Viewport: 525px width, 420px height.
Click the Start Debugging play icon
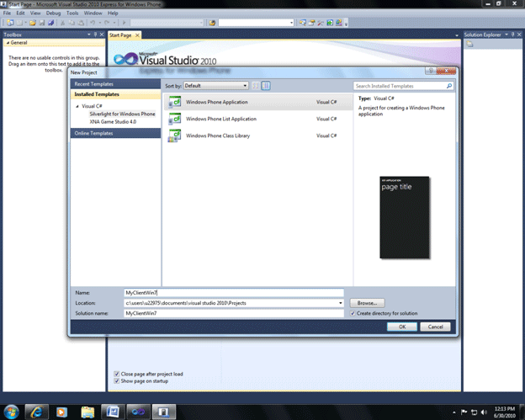click(124, 23)
